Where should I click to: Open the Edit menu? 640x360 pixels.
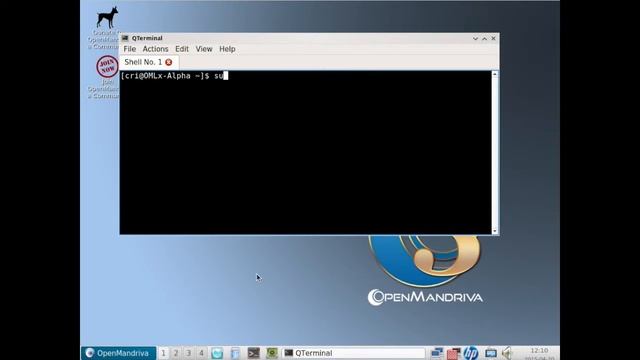182,49
